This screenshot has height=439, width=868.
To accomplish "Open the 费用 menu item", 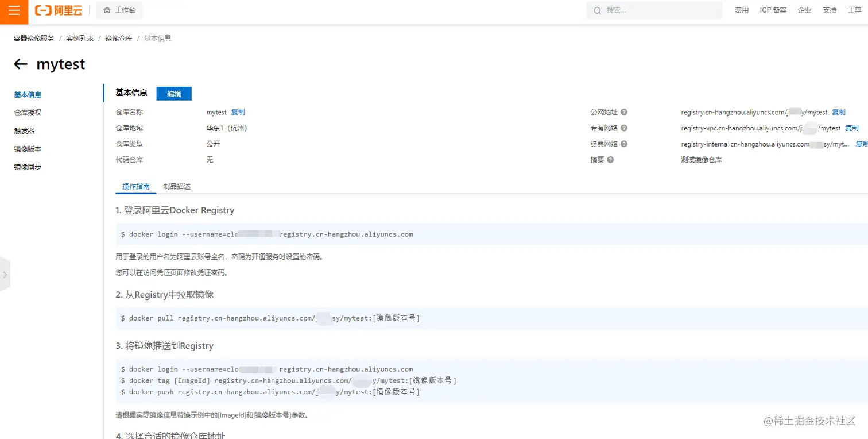I will coord(742,10).
